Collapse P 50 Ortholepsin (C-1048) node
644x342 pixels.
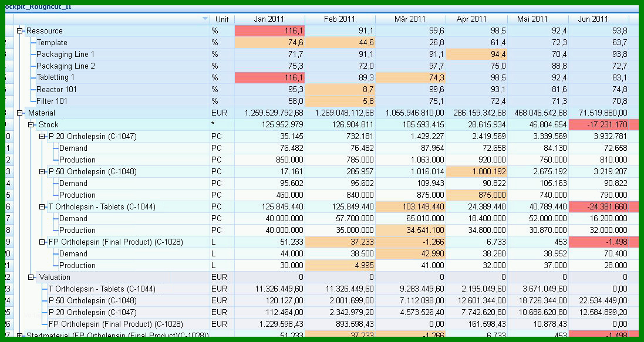click(42, 172)
